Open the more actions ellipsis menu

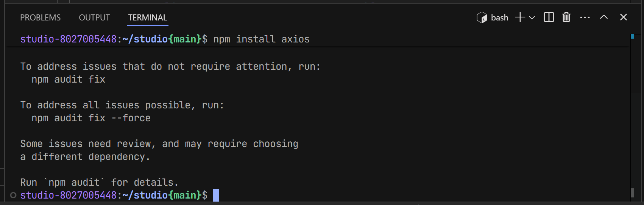(x=585, y=17)
